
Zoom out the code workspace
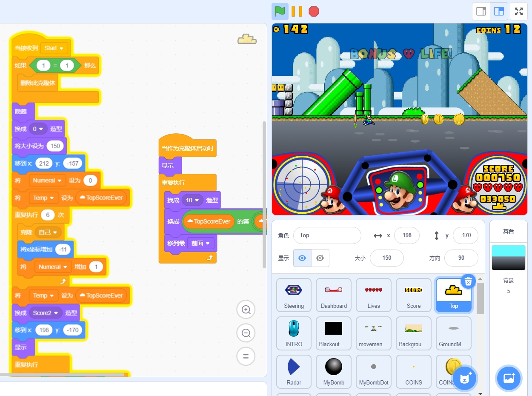(246, 333)
